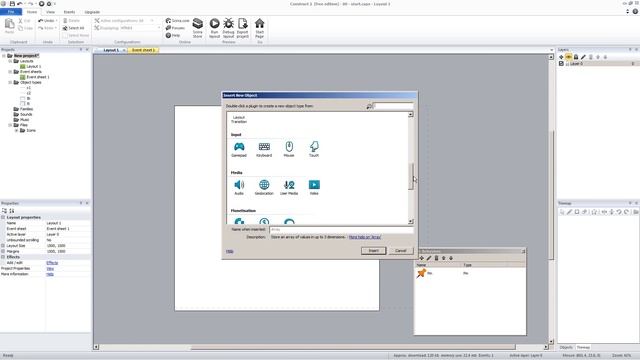Screen dimensions: 640x360
Task: Click Add layer plus icon in Layers panel
Action: coord(561,57)
